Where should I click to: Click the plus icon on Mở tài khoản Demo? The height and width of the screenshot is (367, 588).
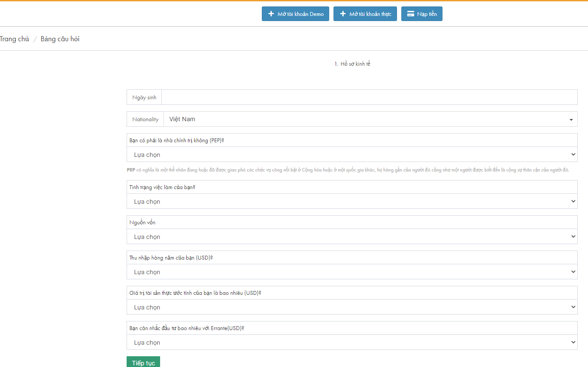coord(271,14)
